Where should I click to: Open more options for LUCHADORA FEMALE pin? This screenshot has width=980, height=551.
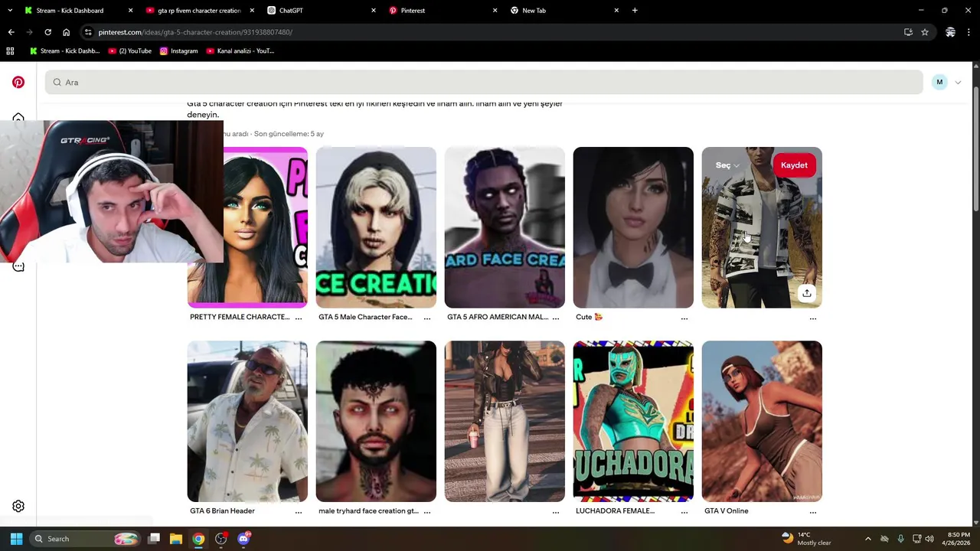684,511
